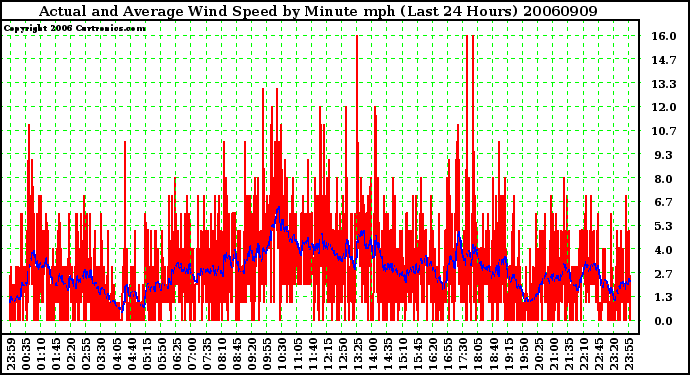This screenshot has width=690, height=375.
Task: Click the 16:20 time label
Action: point(433,354)
